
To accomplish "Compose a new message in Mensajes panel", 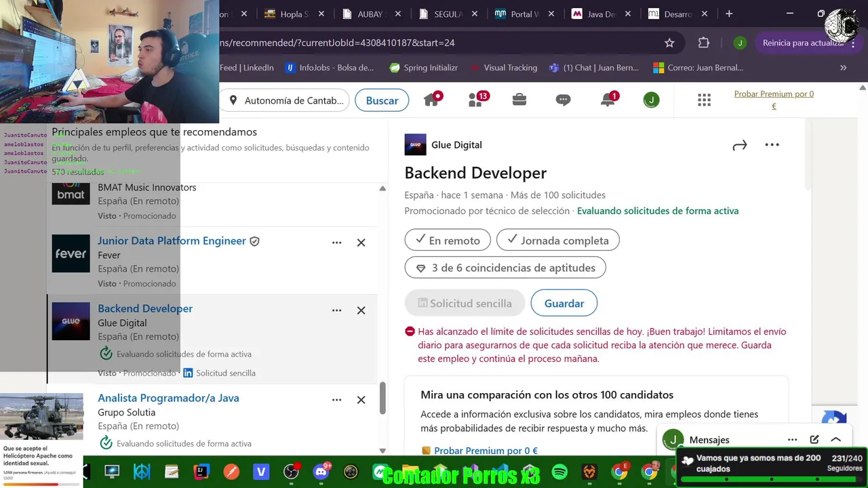I will pyautogui.click(x=814, y=440).
